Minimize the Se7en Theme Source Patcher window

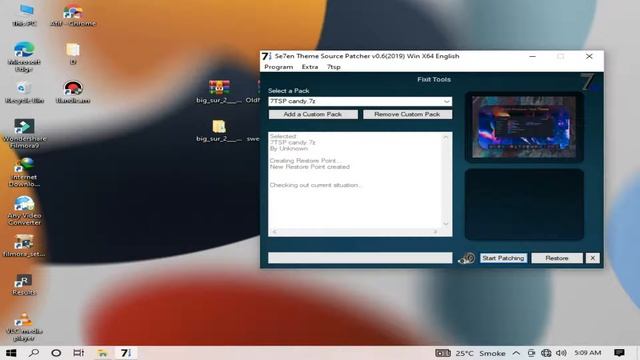pyautogui.click(x=532, y=56)
